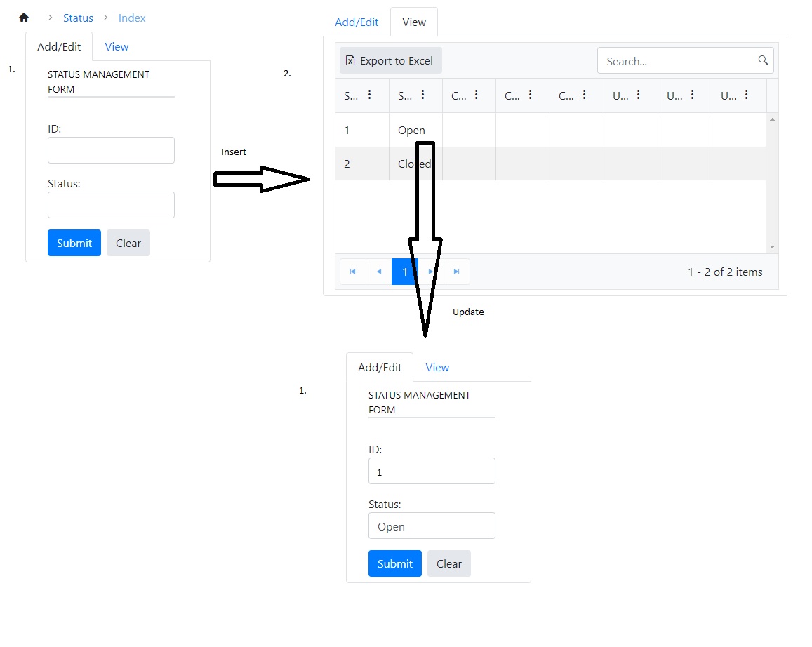The image size is (812, 647).
Task: Open the column menu of the second grid column
Action: pyautogui.click(x=424, y=95)
